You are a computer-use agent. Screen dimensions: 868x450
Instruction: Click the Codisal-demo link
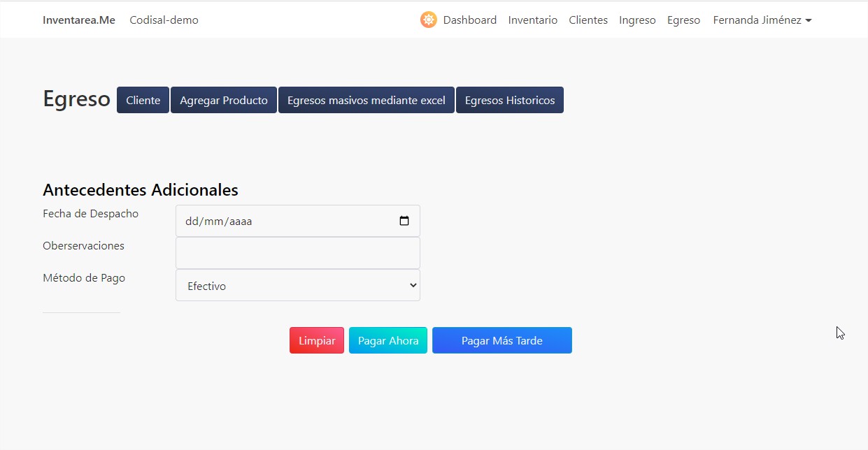pyautogui.click(x=164, y=20)
